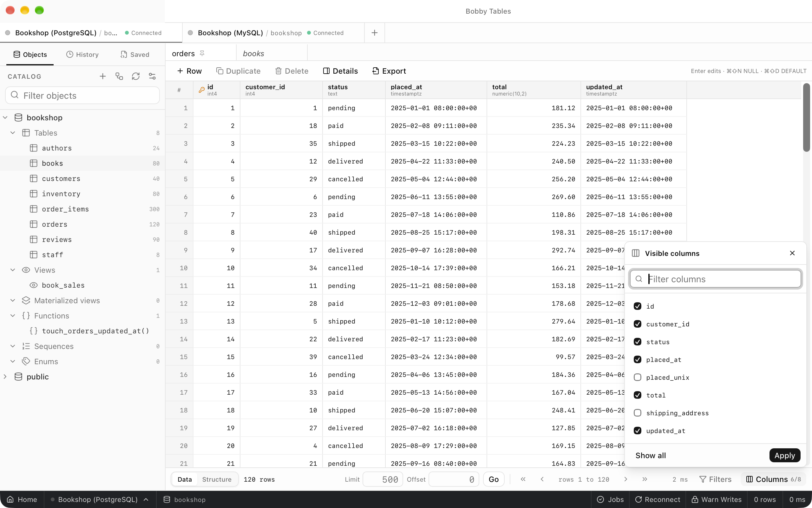Click the Go button
Image resolution: width=812 pixels, height=508 pixels.
[493, 479]
